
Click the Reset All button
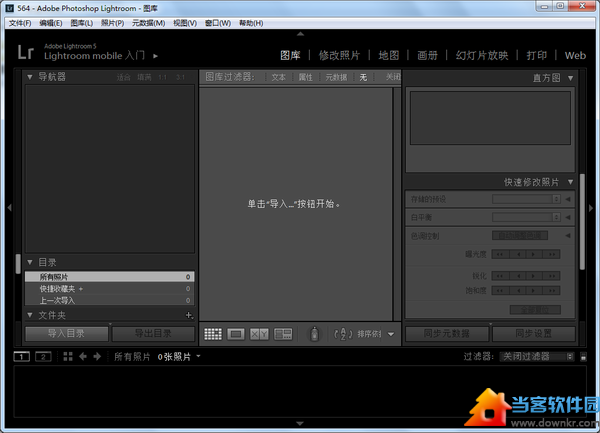535,309
